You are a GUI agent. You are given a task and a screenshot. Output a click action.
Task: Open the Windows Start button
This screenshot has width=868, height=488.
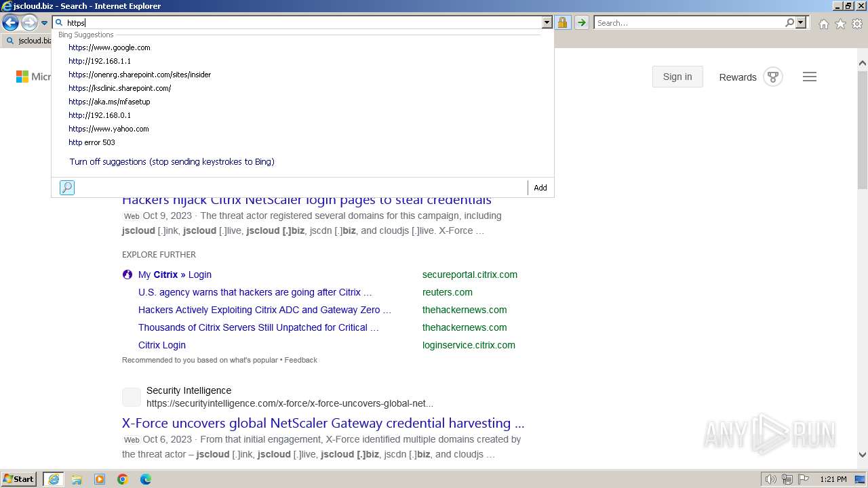(19, 479)
